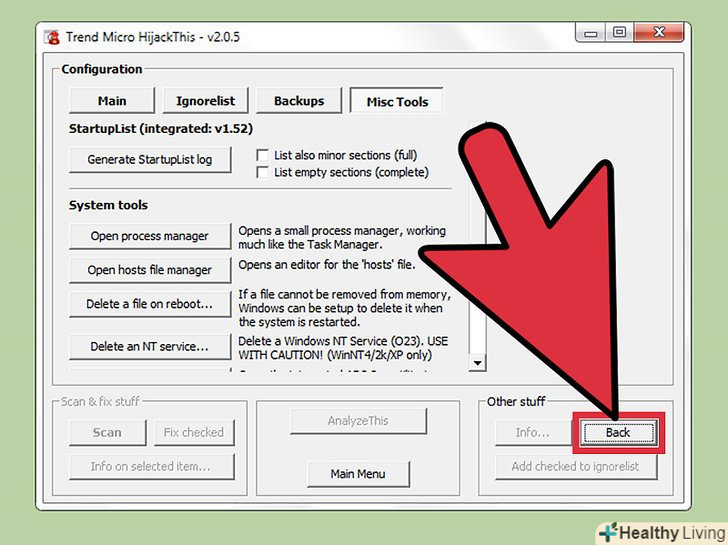Click text 'Opens an editor for the 'hosts' file.'
This screenshot has height=545, width=728.
click(x=327, y=265)
